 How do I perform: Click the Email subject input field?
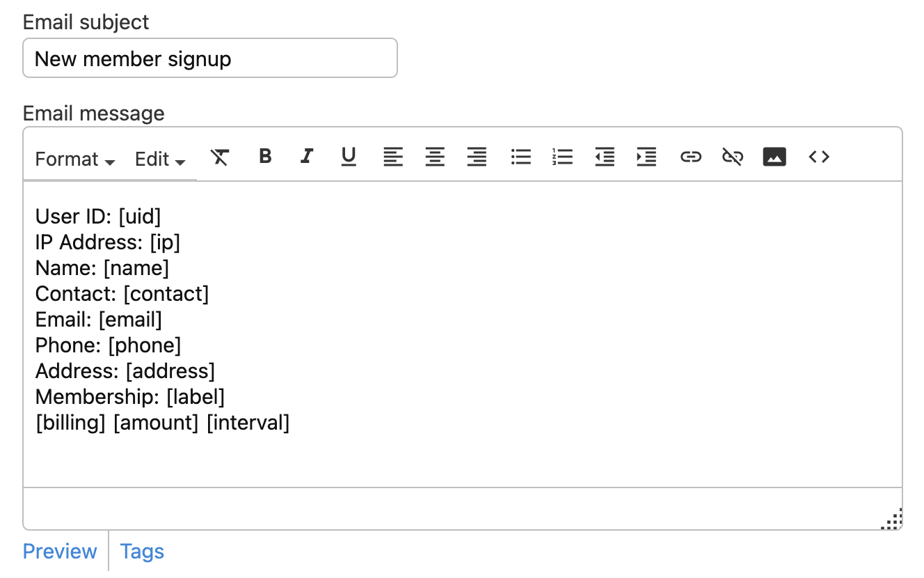[x=210, y=58]
